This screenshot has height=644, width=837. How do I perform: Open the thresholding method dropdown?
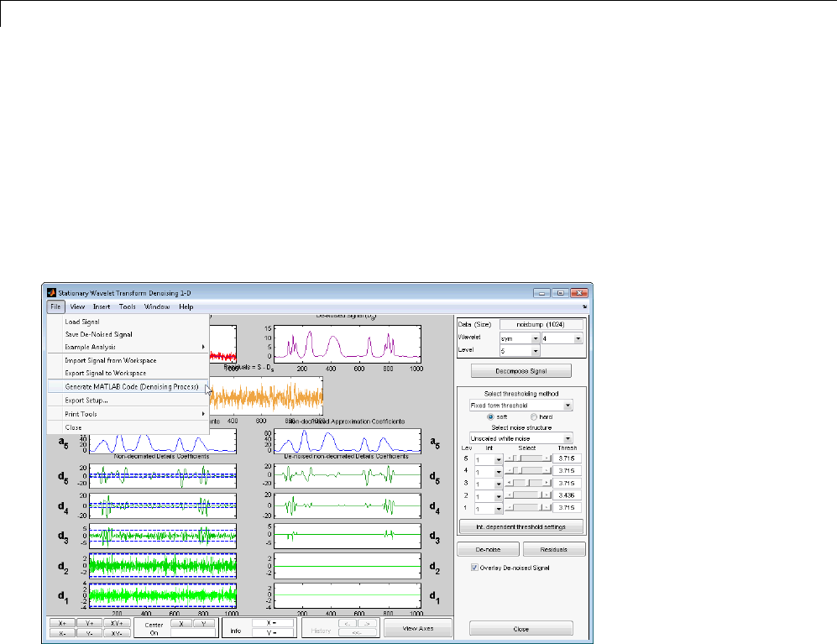(x=521, y=406)
